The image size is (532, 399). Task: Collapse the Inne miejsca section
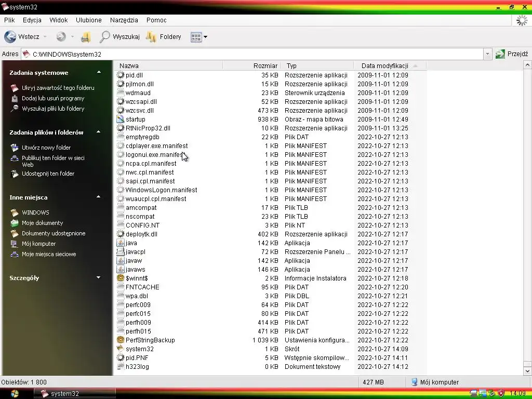click(99, 197)
